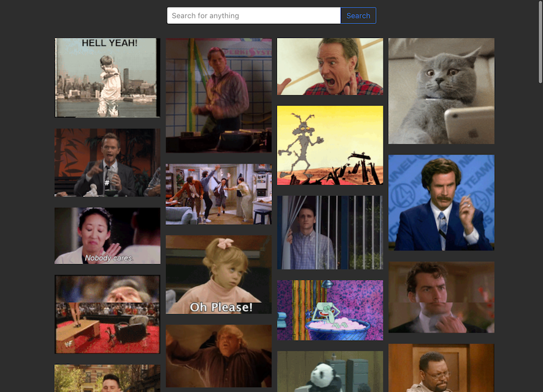Screen dimensions: 543x392
Task: Select the Chris Farley arms-raised GIF
Action: (218, 355)
